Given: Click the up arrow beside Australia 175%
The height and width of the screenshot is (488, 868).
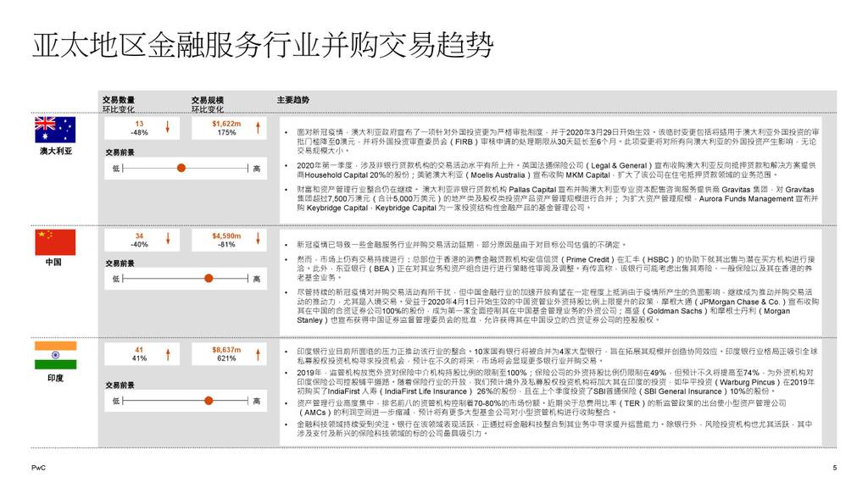Looking at the screenshot, I should 258,128.
